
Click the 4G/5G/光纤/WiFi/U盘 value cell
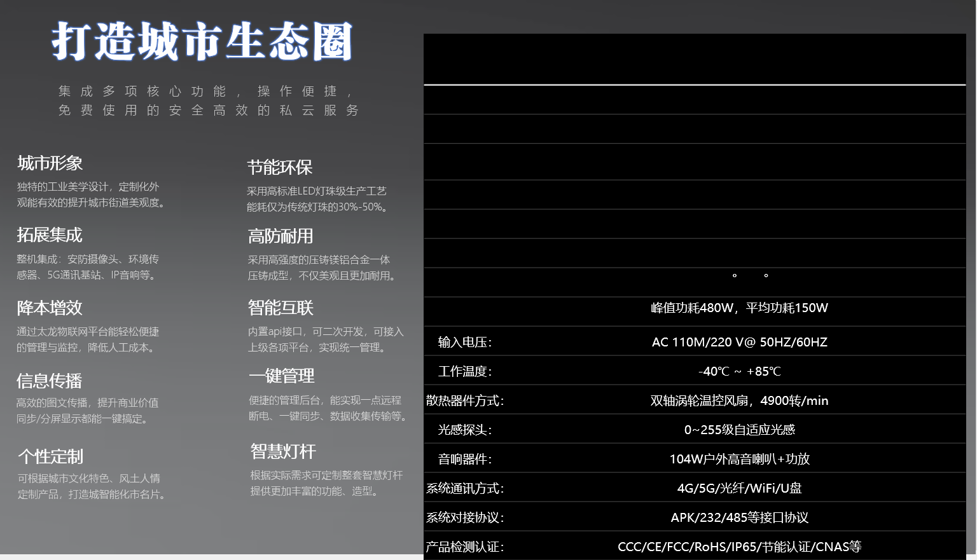(x=740, y=488)
